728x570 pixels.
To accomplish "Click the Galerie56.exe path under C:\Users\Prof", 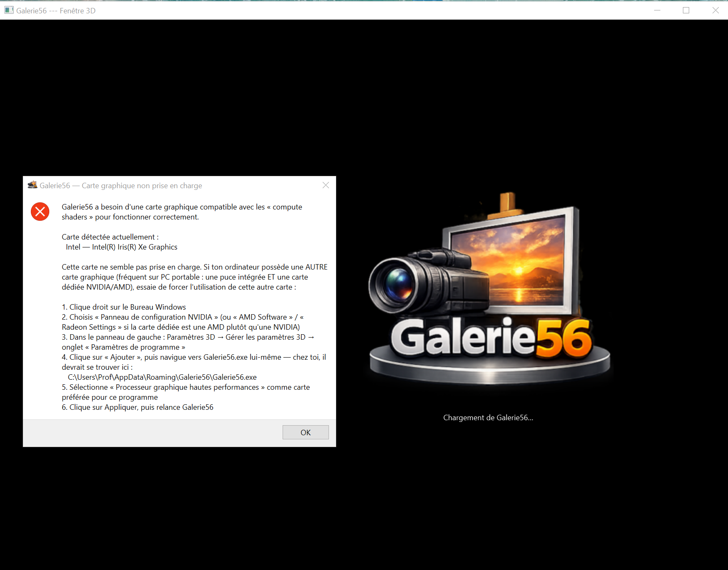I will click(162, 377).
